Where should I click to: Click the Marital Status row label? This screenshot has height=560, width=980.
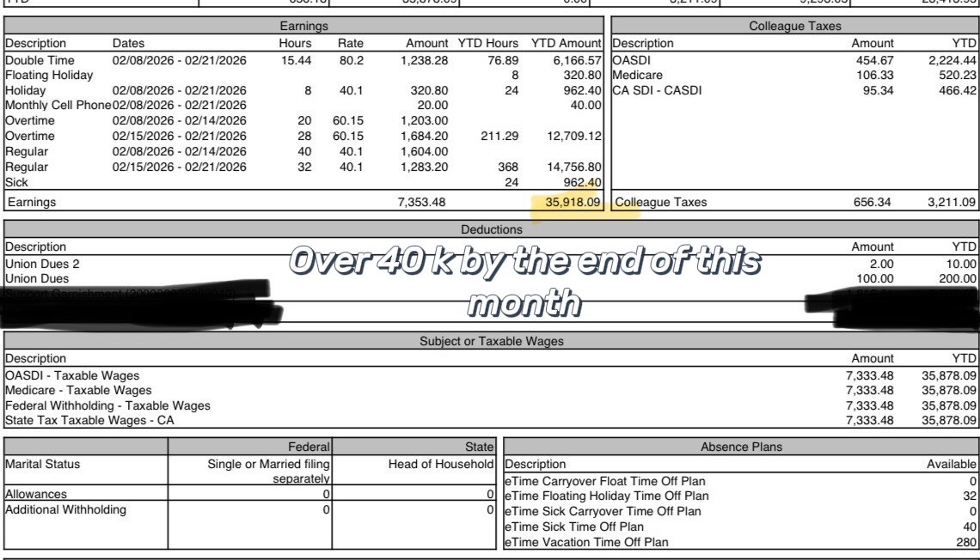point(42,464)
